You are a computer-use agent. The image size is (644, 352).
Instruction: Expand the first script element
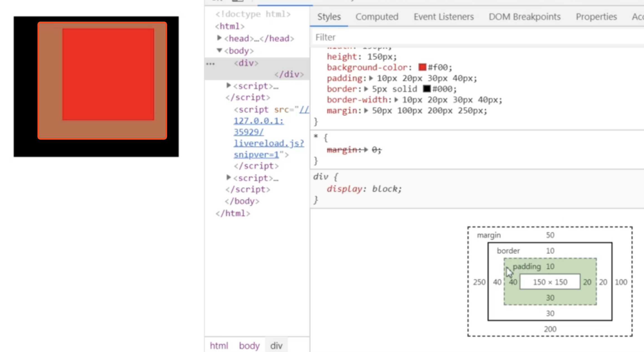pos(229,85)
